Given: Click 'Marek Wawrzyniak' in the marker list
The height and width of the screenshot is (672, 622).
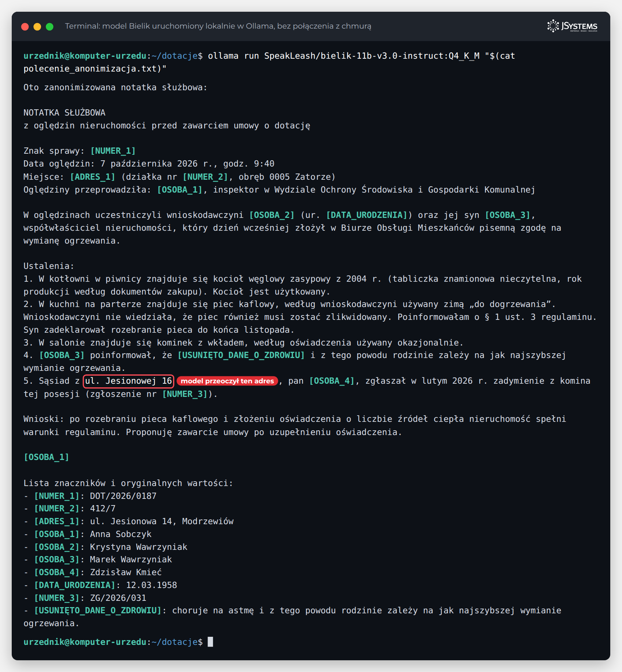Looking at the screenshot, I should pyautogui.click(x=131, y=559).
